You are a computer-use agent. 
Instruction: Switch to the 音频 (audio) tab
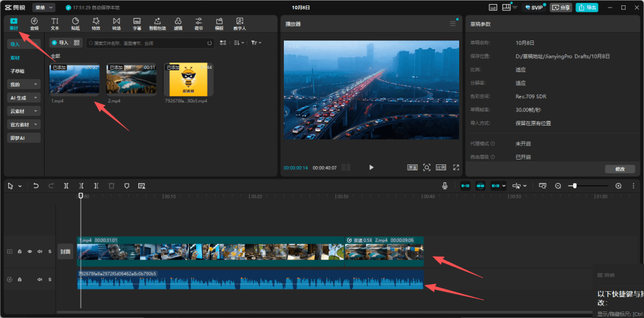tap(34, 24)
